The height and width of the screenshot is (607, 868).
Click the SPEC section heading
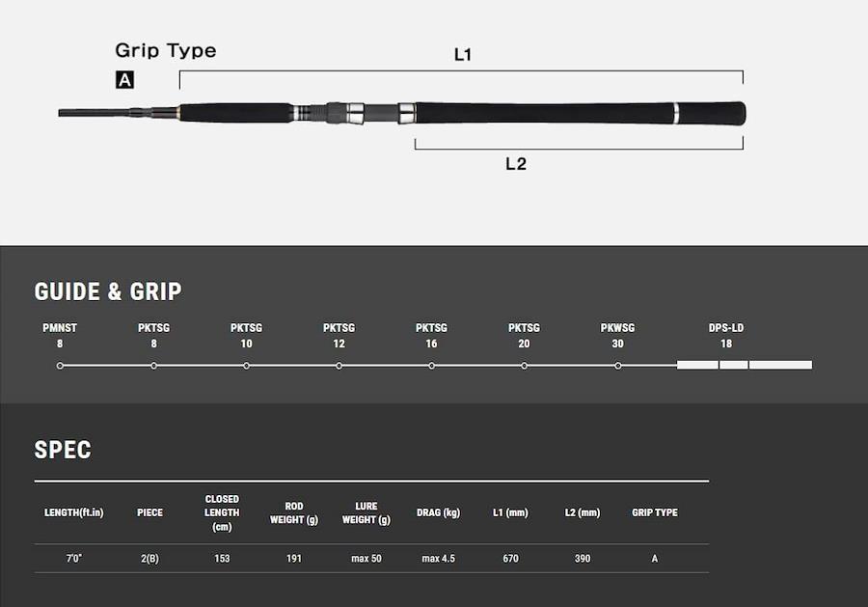click(x=63, y=450)
